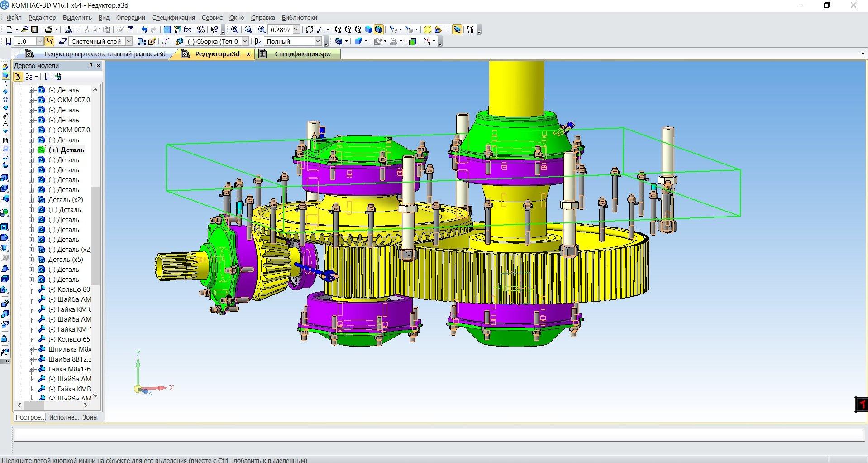This screenshot has width=868, height=463.
Task: Click the paperclip icon in left sidebar
Action: coord(5,116)
